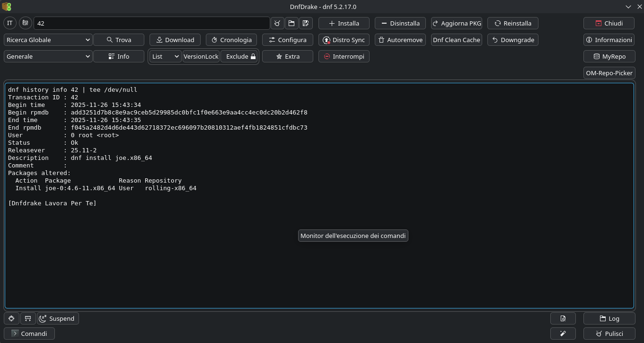644x343 pixels.
Task: Click the IT language button
Action: [x=10, y=23]
